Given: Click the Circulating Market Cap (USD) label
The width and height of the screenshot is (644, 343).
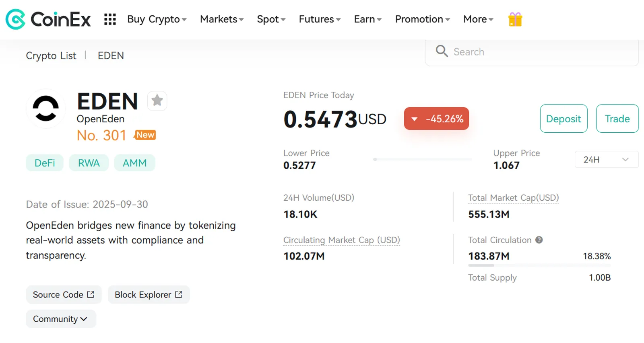Looking at the screenshot, I should click(x=342, y=240).
